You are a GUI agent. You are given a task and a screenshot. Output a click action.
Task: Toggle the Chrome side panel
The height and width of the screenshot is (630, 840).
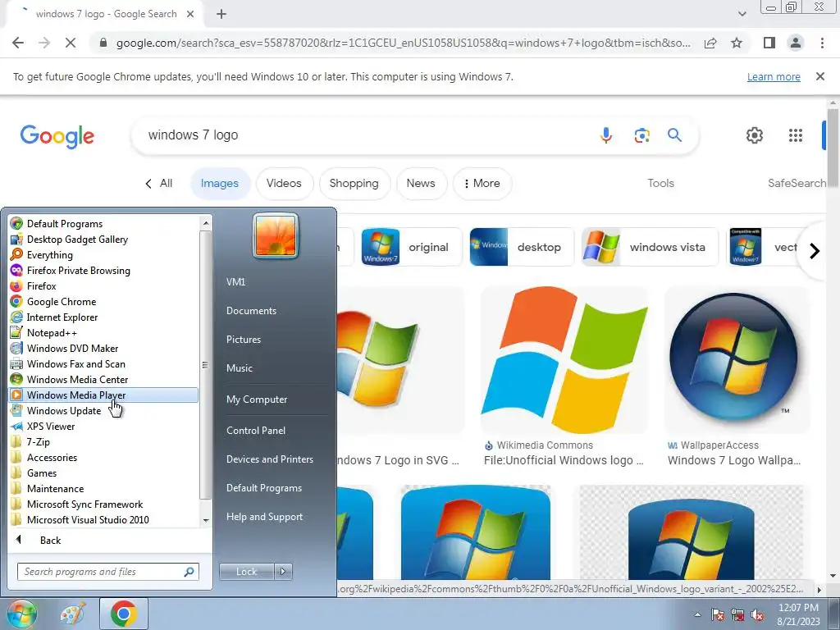coord(769,43)
